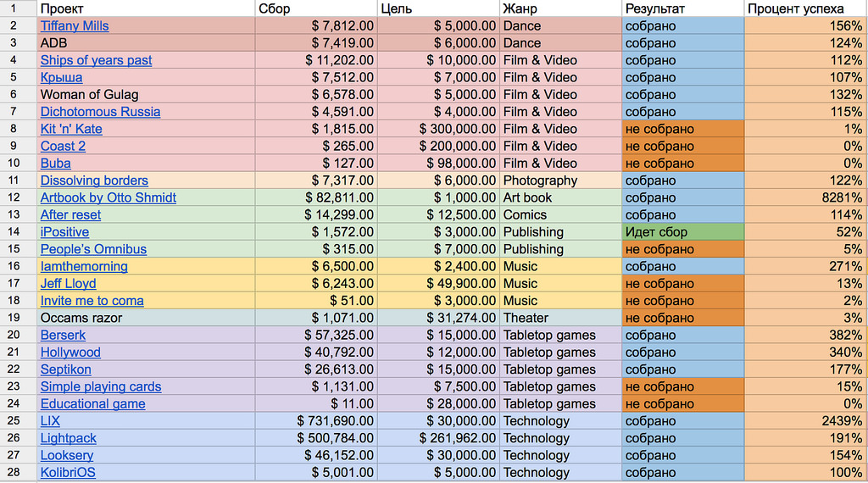Click the Photography genre cell
This screenshot has height=483, width=868.
click(559, 180)
